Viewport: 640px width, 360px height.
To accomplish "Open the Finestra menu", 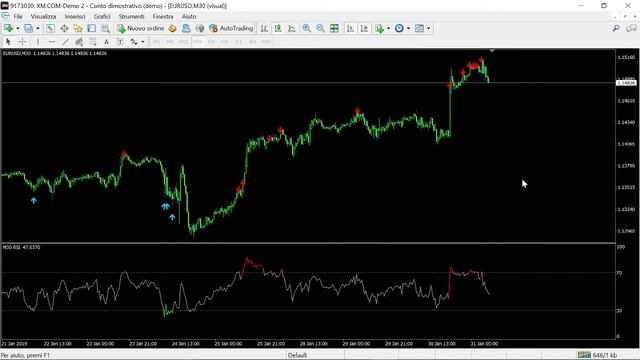I will (x=163, y=16).
